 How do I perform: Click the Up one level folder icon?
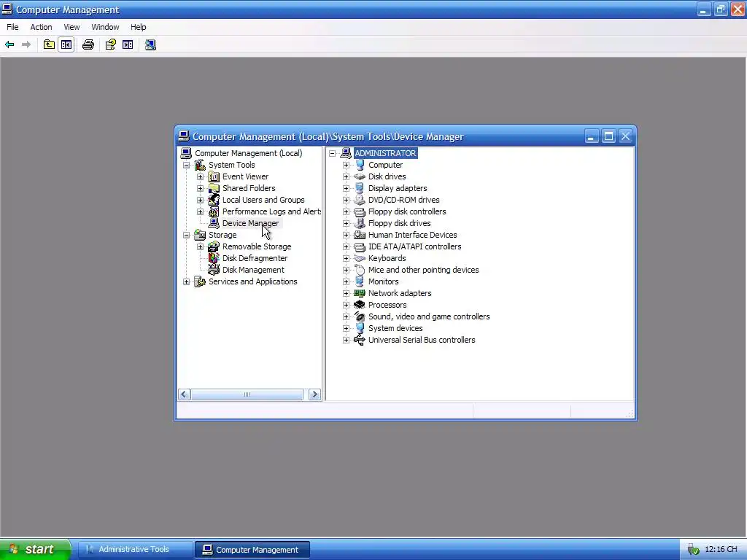49,44
